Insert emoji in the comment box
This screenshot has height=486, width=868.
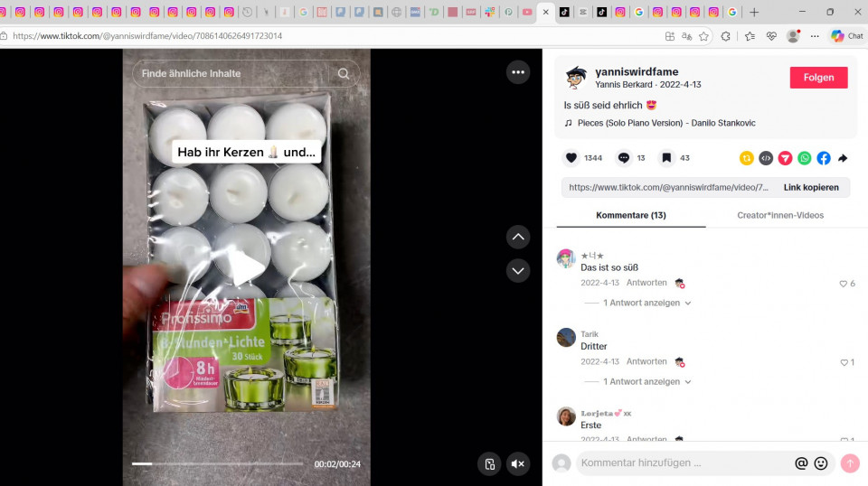821,463
